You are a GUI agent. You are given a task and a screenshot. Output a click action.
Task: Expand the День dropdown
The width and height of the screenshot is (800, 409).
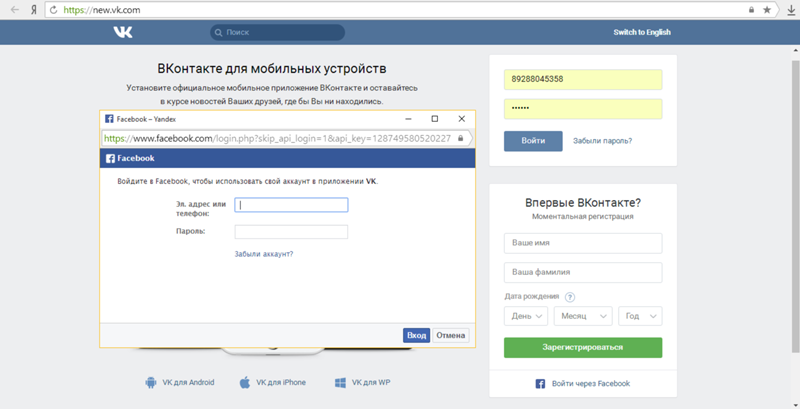(x=526, y=316)
